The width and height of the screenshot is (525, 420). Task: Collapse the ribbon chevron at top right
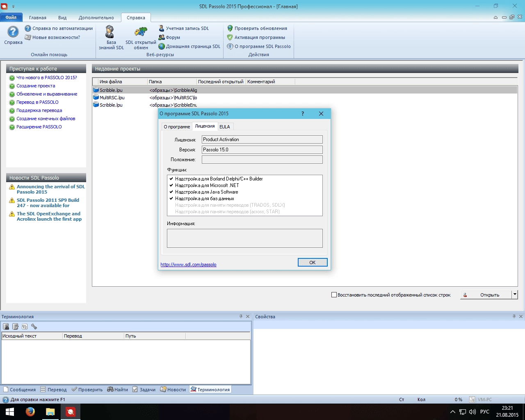click(495, 17)
